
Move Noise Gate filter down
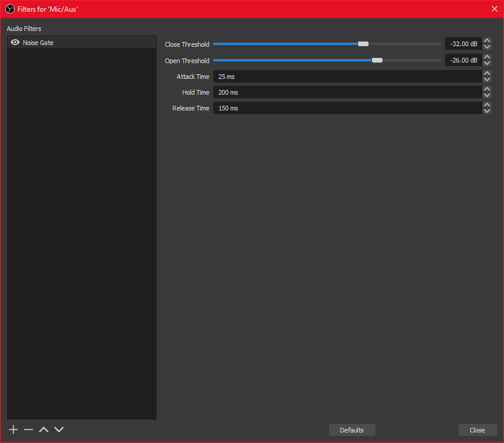(59, 430)
